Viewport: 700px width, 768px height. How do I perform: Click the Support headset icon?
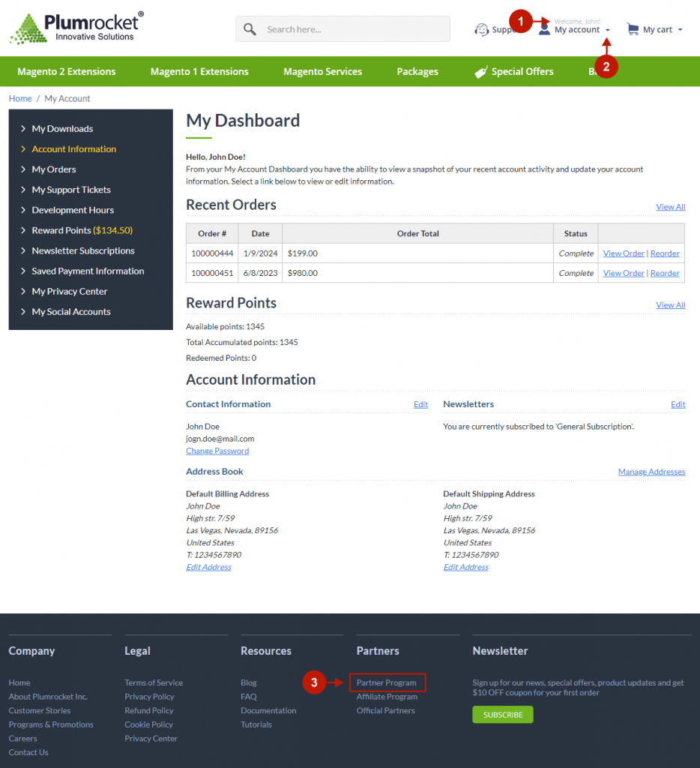[480, 28]
